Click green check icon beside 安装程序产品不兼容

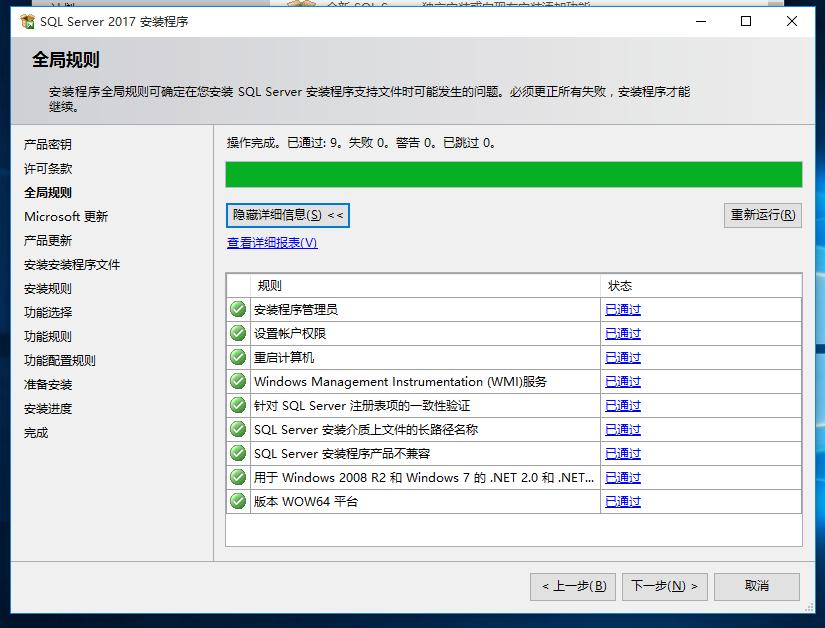tap(238, 453)
